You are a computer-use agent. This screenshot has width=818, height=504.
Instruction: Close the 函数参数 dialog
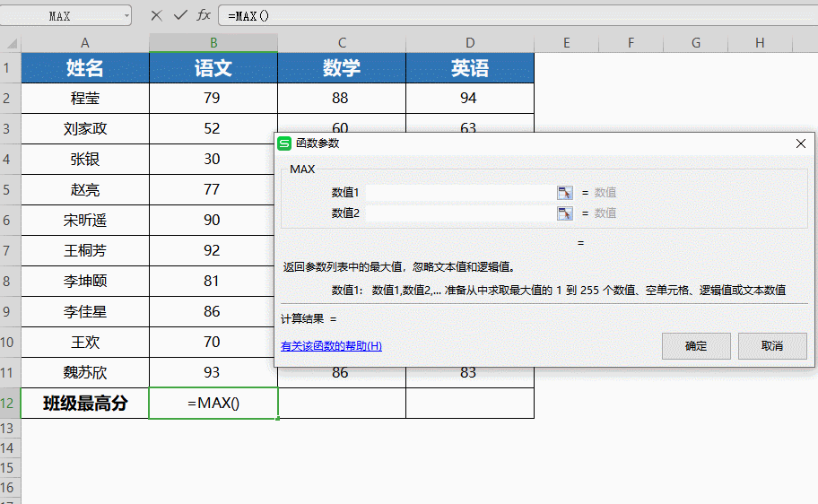pos(801,143)
